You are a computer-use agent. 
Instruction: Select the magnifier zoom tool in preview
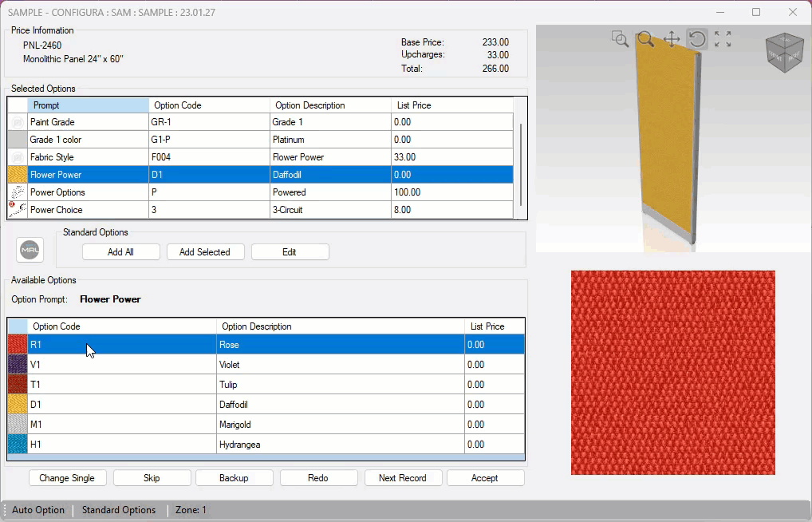pyautogui.click(x=646, y=39)
